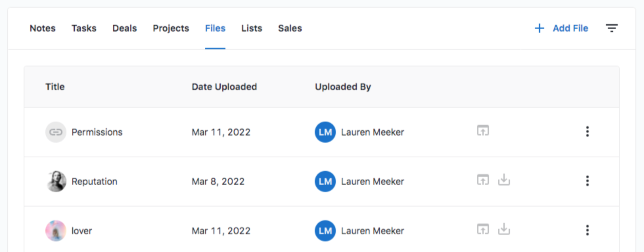
Task: Click the link icon next to Permissions
Action: tap(56, 132)
